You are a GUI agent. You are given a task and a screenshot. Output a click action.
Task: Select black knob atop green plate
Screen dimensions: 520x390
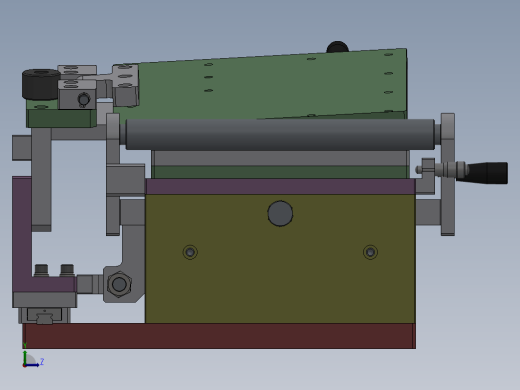(337, 47)
